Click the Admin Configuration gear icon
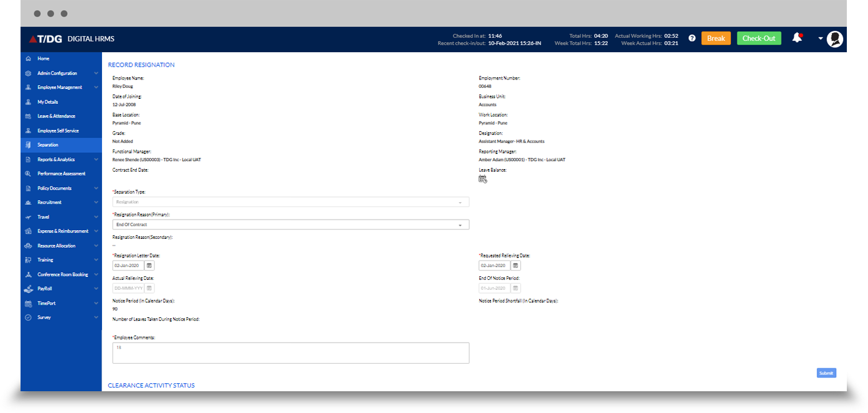868x413 pixels. coord(28,73)
